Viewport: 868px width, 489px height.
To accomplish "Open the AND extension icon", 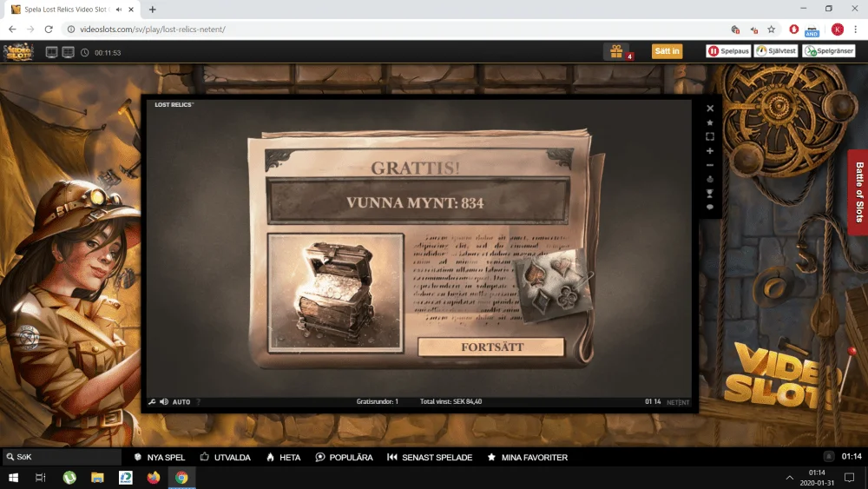I will coord(812,30).
